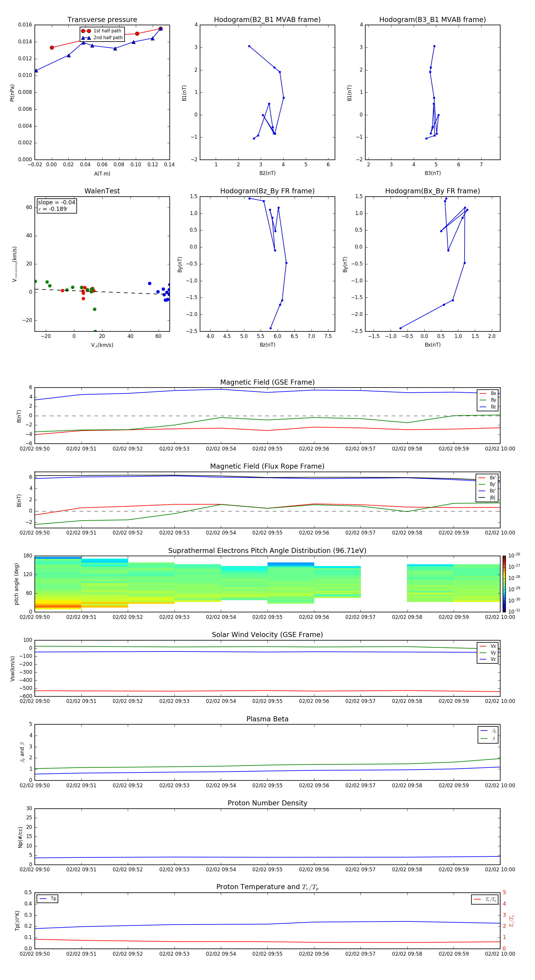Click the 'Bz' legend entry in GSE panel
This screenshot has width=535, height=980.
[488, 407]
